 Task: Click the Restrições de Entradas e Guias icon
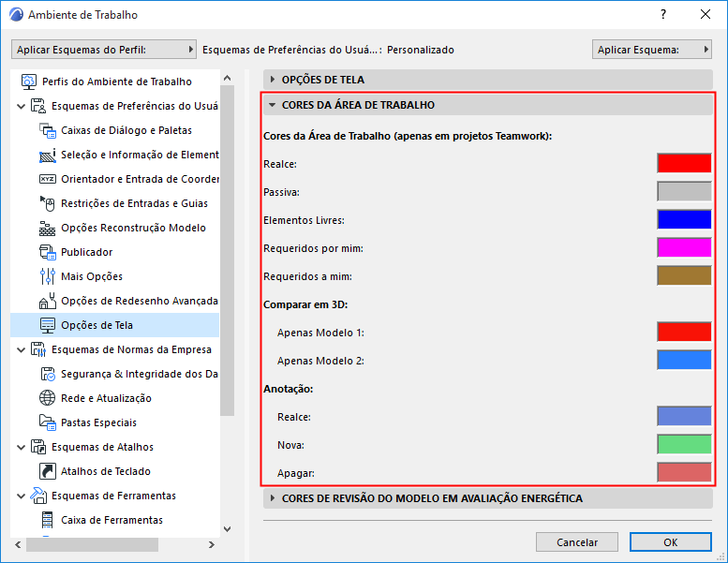pyautogui.click(x=48, y=203)
